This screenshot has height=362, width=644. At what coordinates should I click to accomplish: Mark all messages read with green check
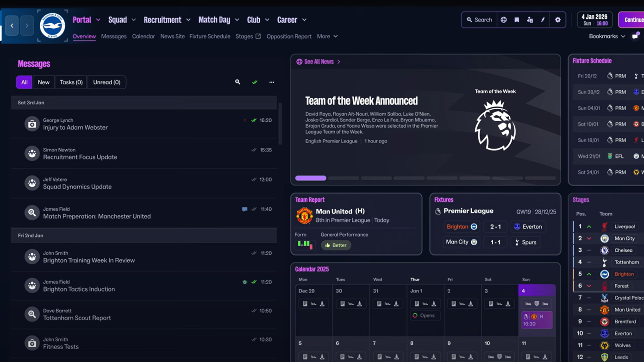(x=255, y=82)
